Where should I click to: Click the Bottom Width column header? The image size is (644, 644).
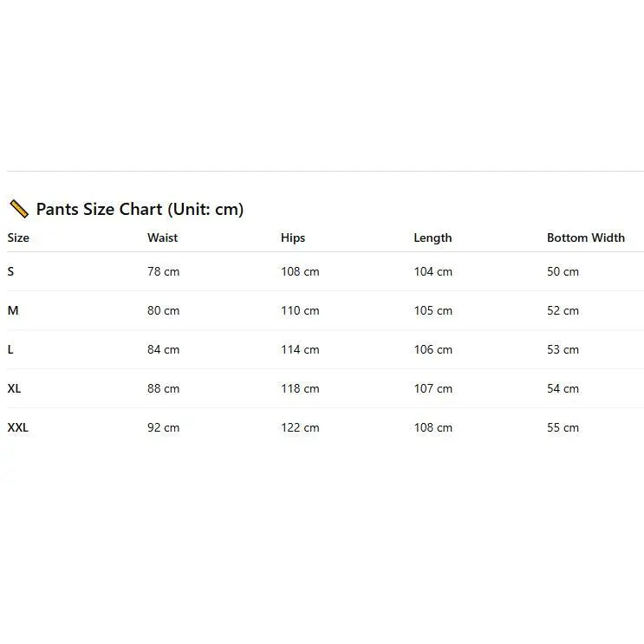(x=585, y=237)
